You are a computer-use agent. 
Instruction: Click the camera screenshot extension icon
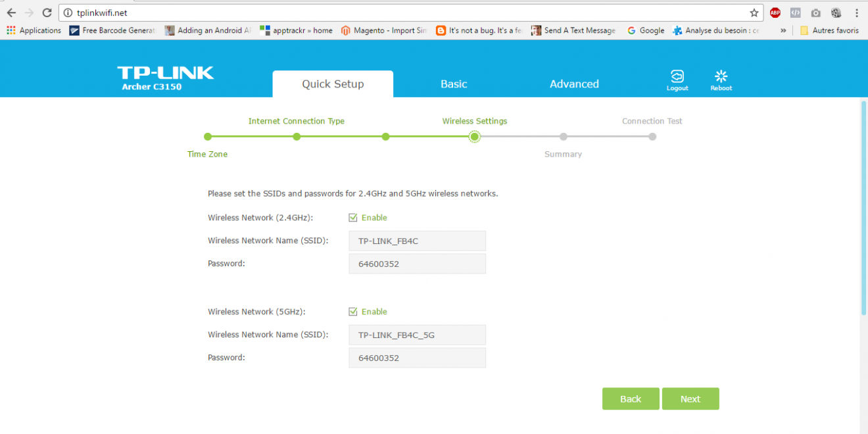tap(815, 12)
